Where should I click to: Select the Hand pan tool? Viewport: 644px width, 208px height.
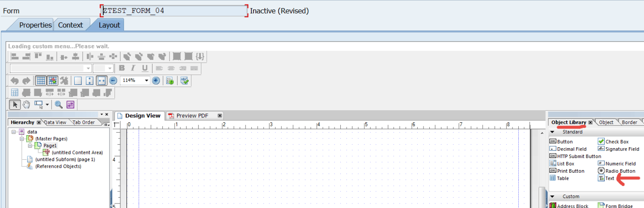pyautogui.click(x=26, y=105)
